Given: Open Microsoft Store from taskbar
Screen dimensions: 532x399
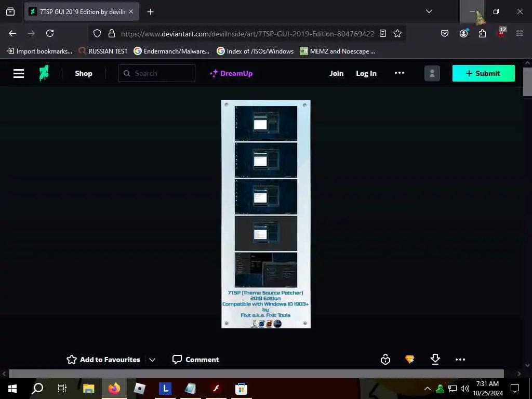Looking at the screenshot, I should (241, 389).
